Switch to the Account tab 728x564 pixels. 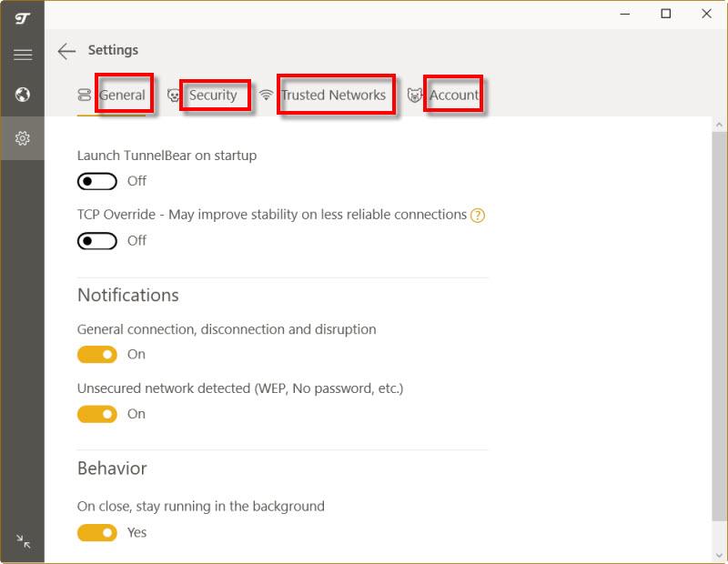coord(453,96)
